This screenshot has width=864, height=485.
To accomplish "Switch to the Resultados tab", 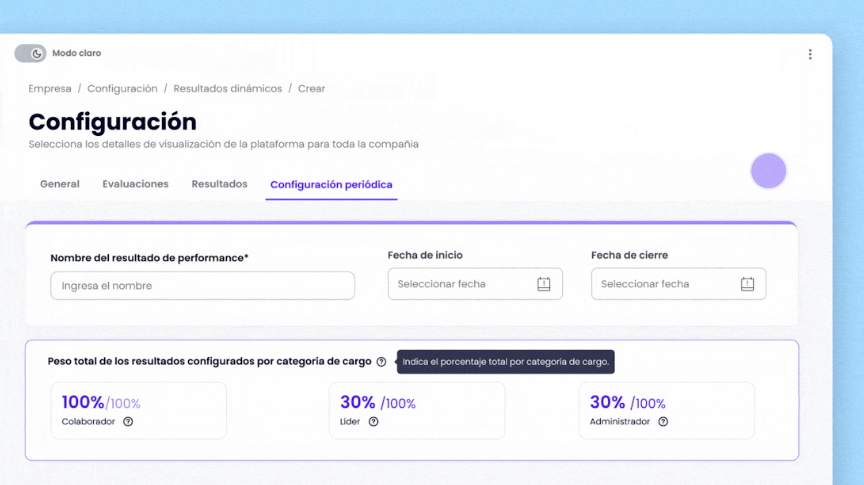I will point(219,184).
